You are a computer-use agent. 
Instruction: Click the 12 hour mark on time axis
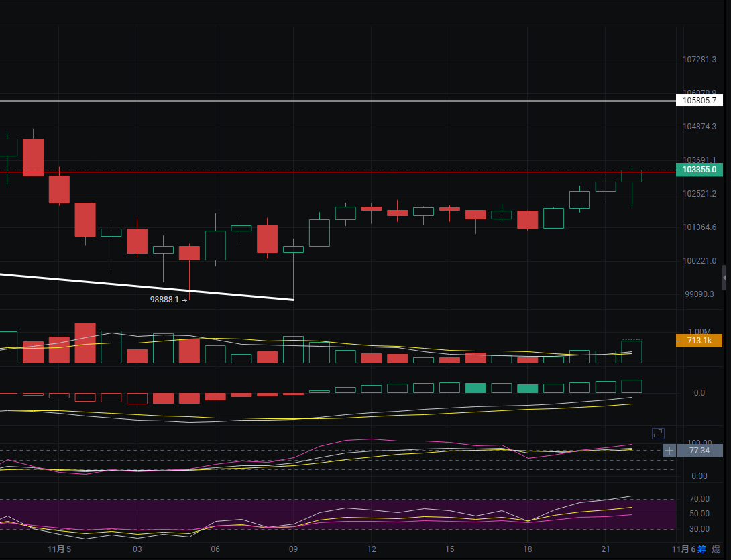click(x=372, y=549)
